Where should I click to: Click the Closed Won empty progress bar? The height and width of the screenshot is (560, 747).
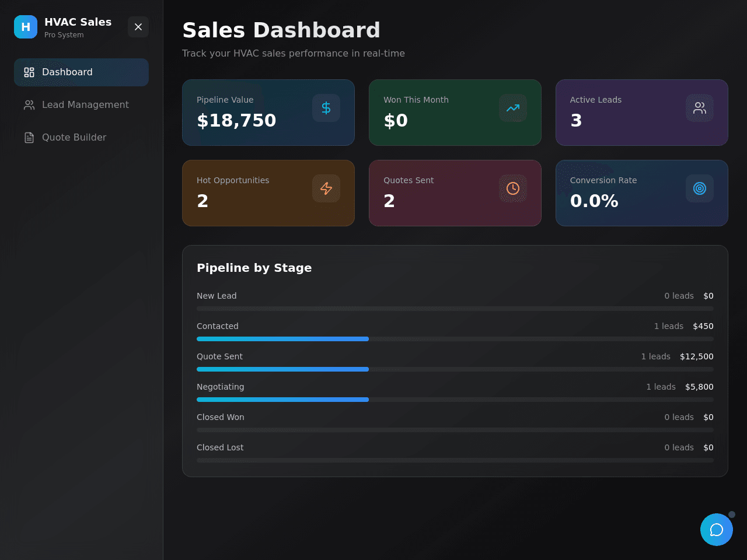(455, 430)
